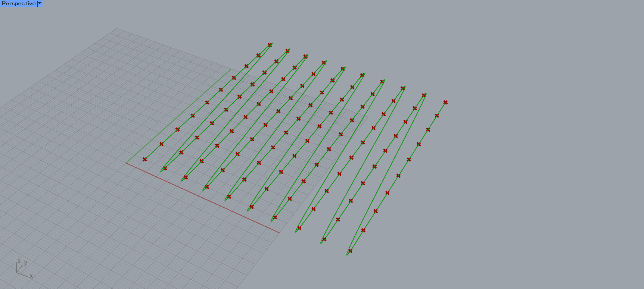Select the rightmost red point marker
The height and width of the screenshot is (289, 644).
point(445,102)
